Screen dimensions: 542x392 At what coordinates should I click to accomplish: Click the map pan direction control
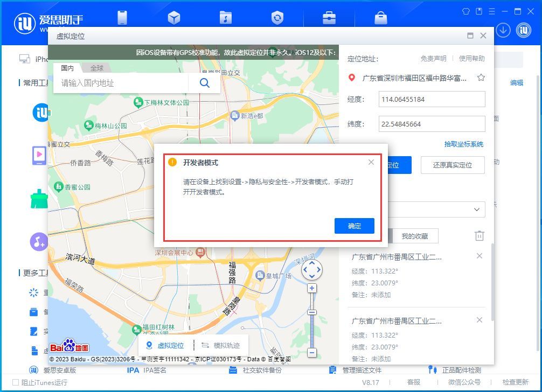[312, 269]
